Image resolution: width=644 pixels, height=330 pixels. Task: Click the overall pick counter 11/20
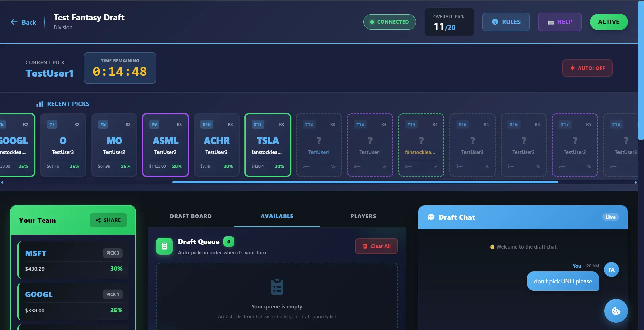pos(445,26)
